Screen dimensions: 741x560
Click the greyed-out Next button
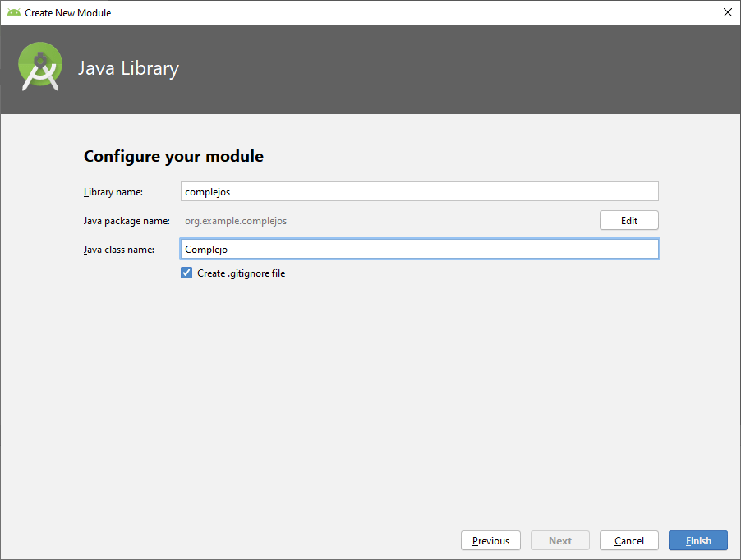[x=559, y=540]
